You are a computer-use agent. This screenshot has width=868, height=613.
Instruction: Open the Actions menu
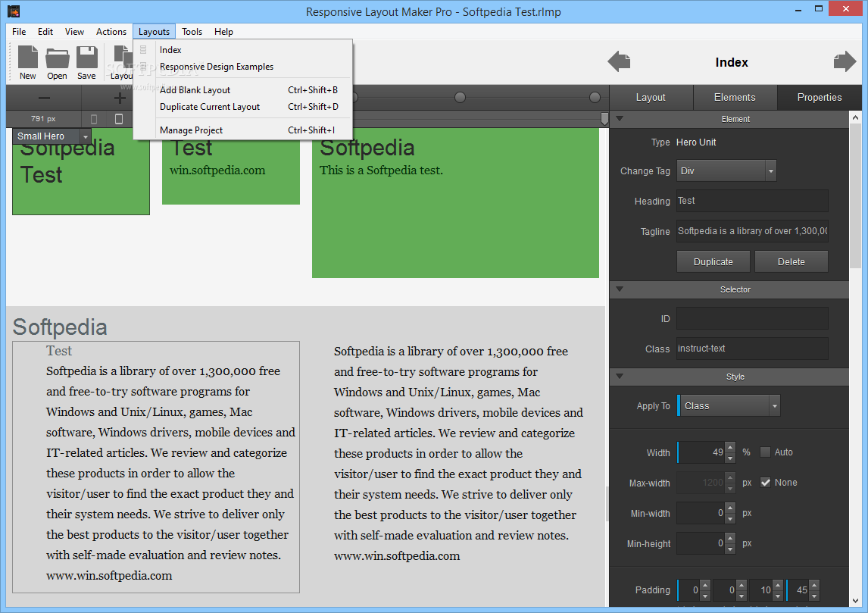pyautogui.click(x=111, y=32)
